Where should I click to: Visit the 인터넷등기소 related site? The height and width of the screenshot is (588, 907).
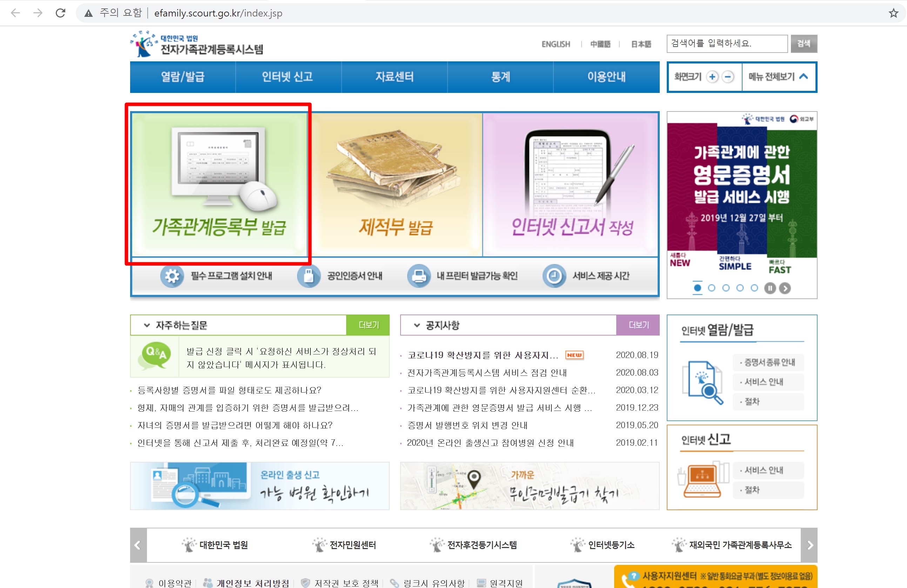point(602,545)
